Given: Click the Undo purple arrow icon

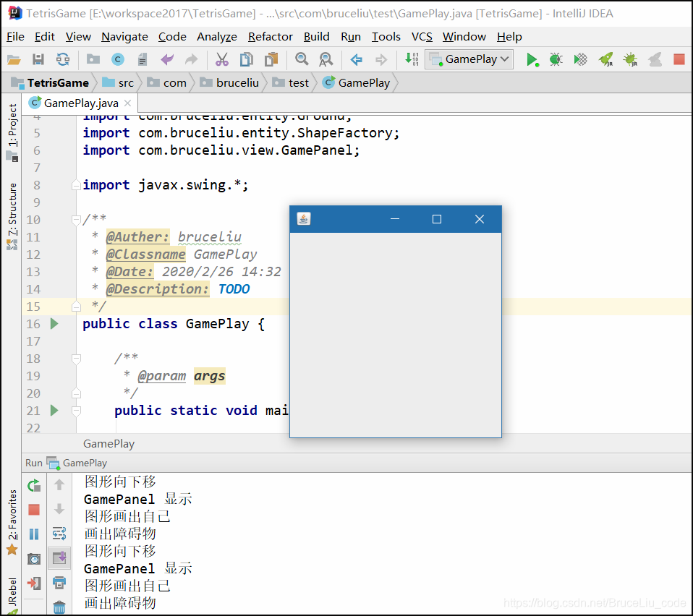Looking at the screenshot, I should (167, 59).
